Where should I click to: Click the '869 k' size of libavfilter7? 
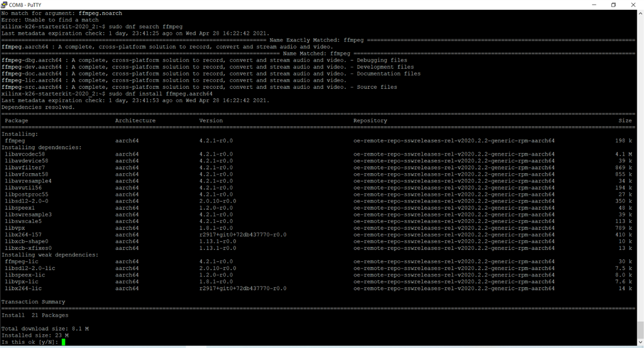pos(624,167)
